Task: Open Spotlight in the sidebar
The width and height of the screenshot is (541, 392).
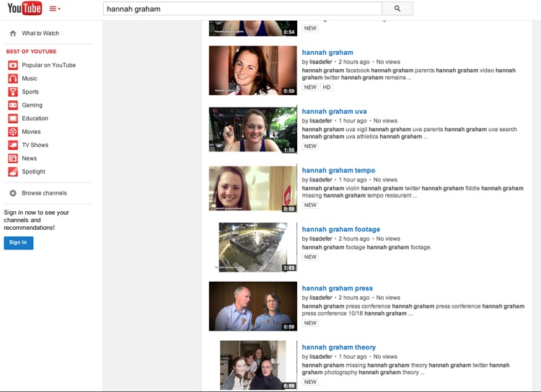Action: pyautogui.click(x=33, y=171)
